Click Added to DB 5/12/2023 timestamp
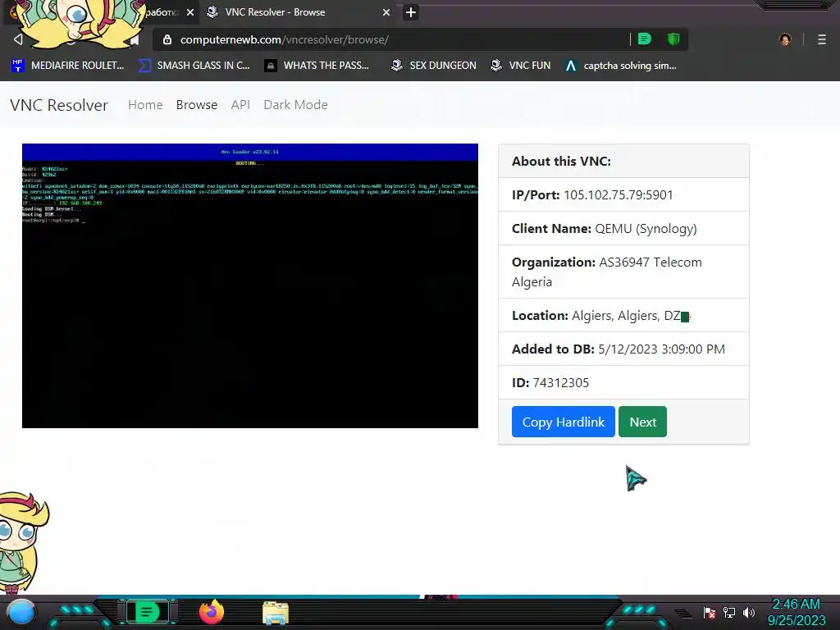Image resolution: width=840 pixels, height=630 pixels. pos(619,349)
